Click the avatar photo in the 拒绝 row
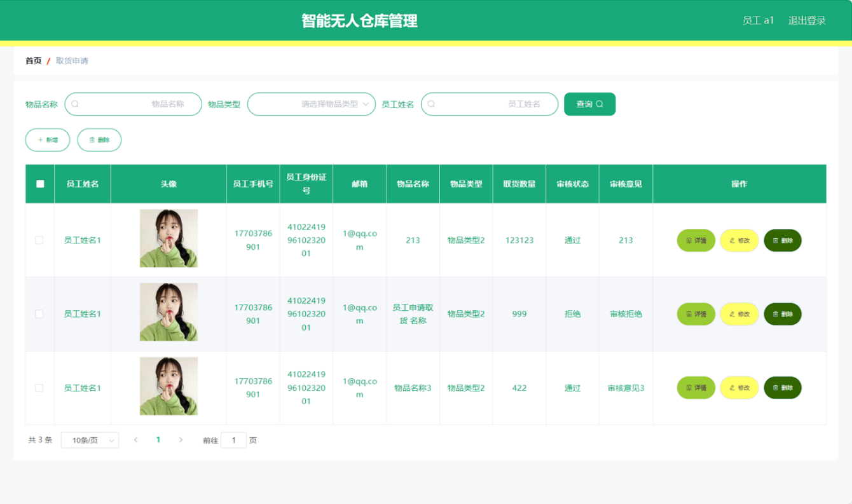Viewport: 852px width, 504px height. [168, 312]
